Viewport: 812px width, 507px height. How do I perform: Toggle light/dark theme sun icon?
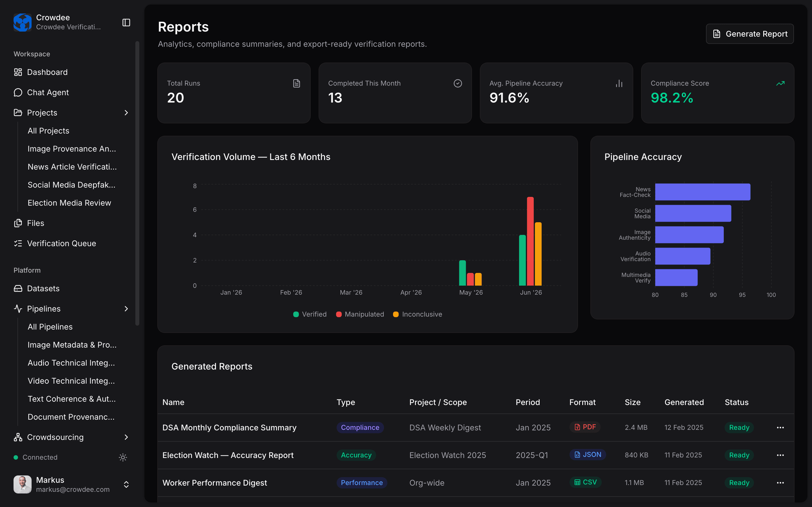123,457
